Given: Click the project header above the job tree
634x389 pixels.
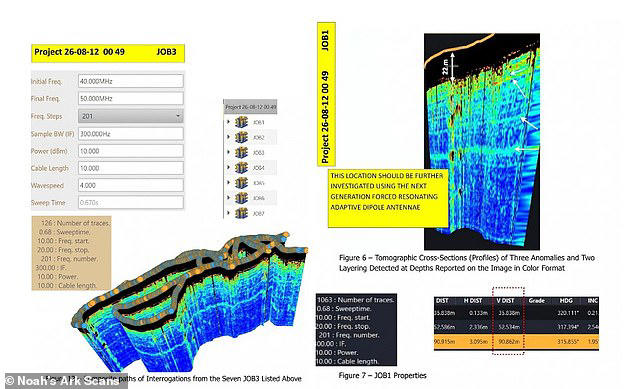Looking at the screenshot, I should [x=250, y=107].
